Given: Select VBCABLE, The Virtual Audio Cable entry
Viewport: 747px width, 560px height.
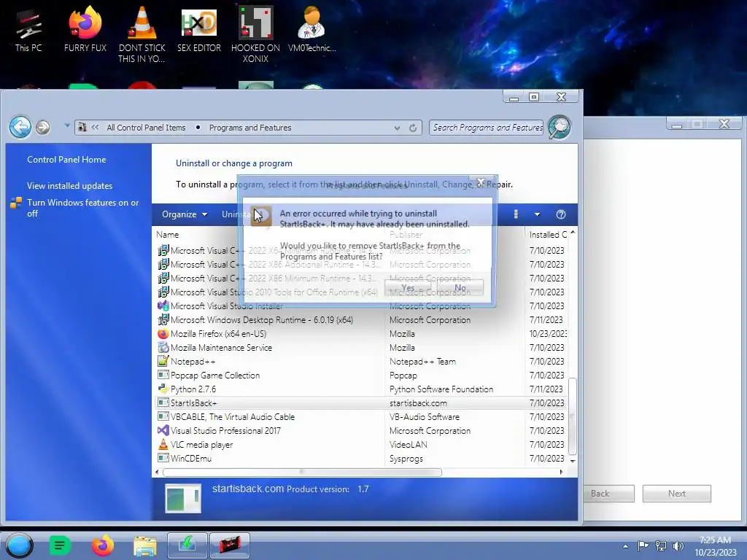Looking at the screenshot, I should coord(361,416).
